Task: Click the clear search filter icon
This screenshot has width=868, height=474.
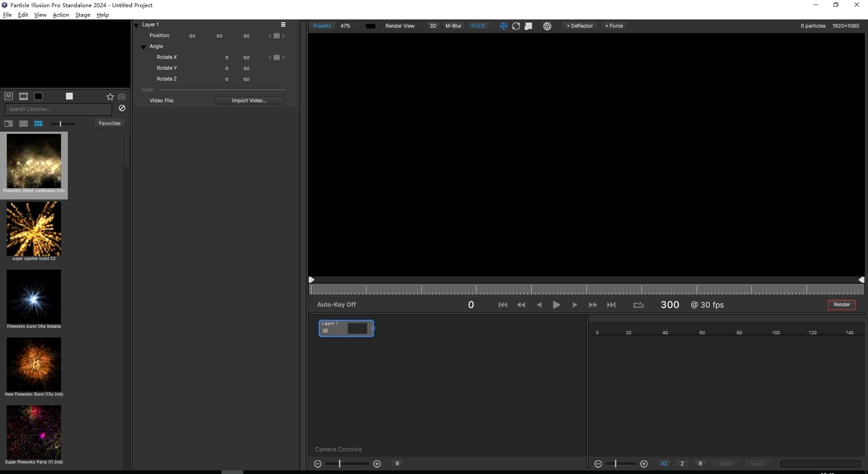Action: coord(121,108)
